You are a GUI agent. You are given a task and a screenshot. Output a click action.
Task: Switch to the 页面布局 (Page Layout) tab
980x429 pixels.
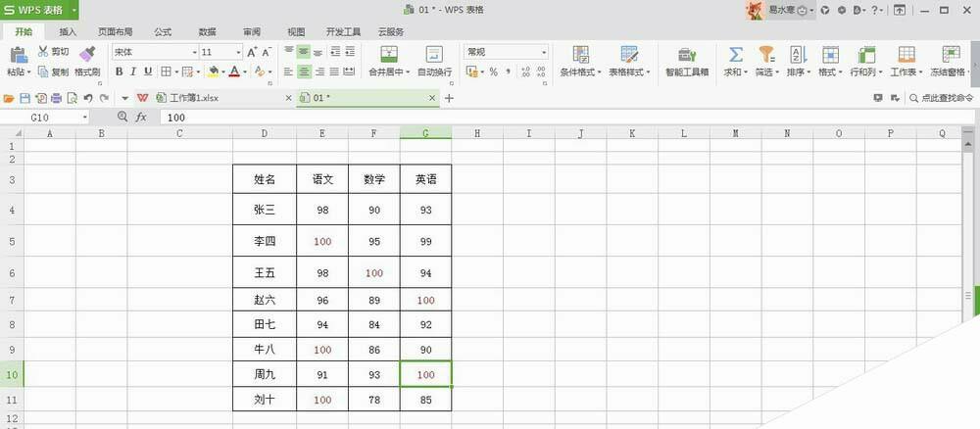point(115,32)
